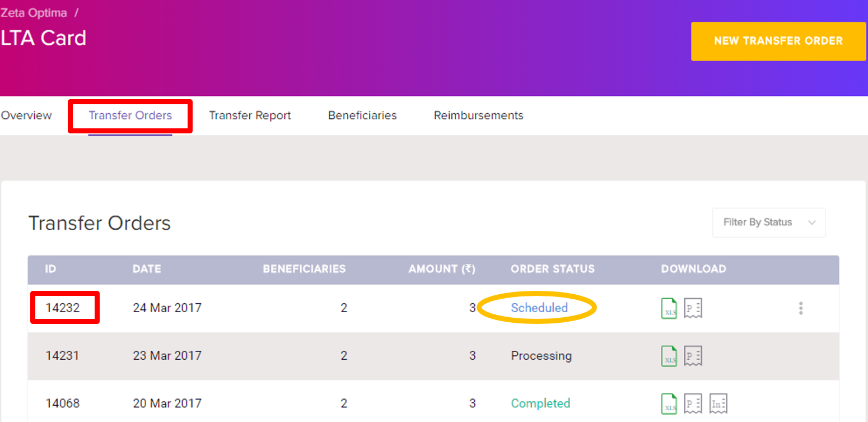868x422 pixels.
Task: Open more options menu for order 14232
Action: click(801, 308)
